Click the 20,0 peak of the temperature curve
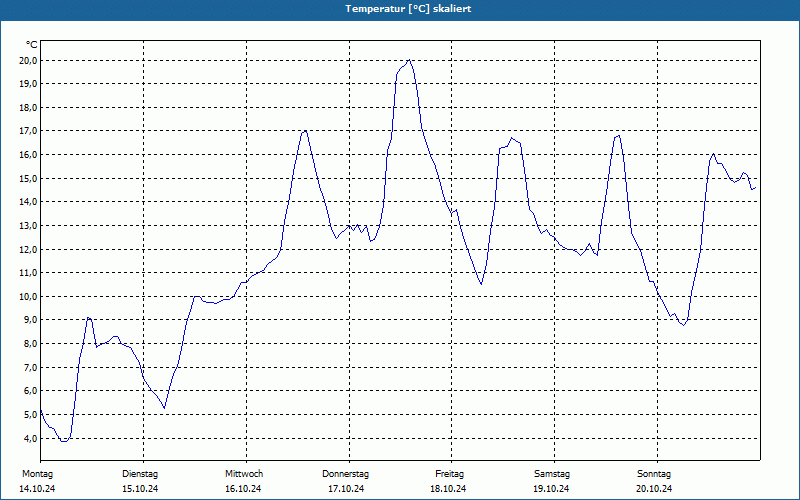This screenshot has width=800, height=500. click(x=409, y=60)
